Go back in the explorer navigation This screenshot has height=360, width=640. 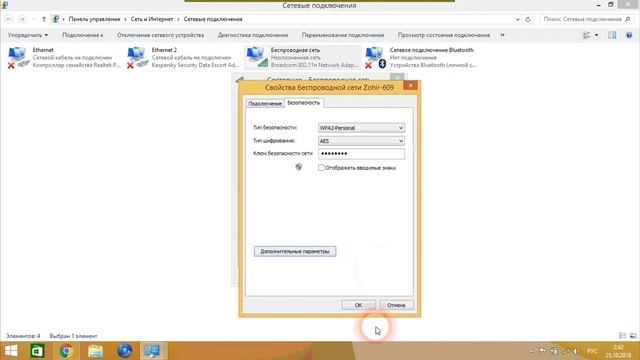[x=9, y=19]
